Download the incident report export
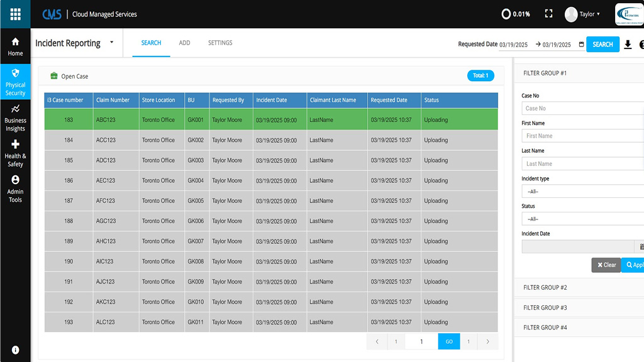The height and width of the screenshot is (362, 644). coord(627,44)
